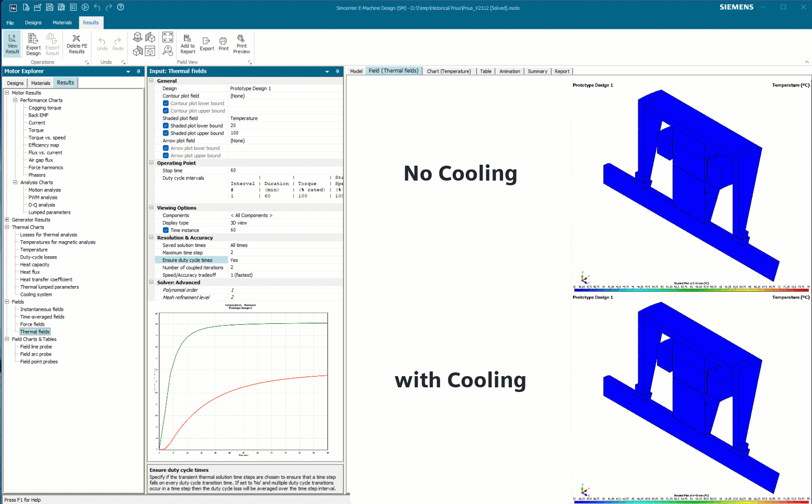
Task: Toggle the Time instance checkbox
Action: pyautogui.click(x=166, y=230)
